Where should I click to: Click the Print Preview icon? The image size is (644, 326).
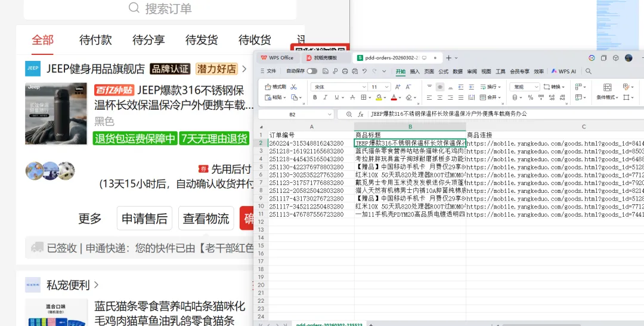click(x=354, y=71)
